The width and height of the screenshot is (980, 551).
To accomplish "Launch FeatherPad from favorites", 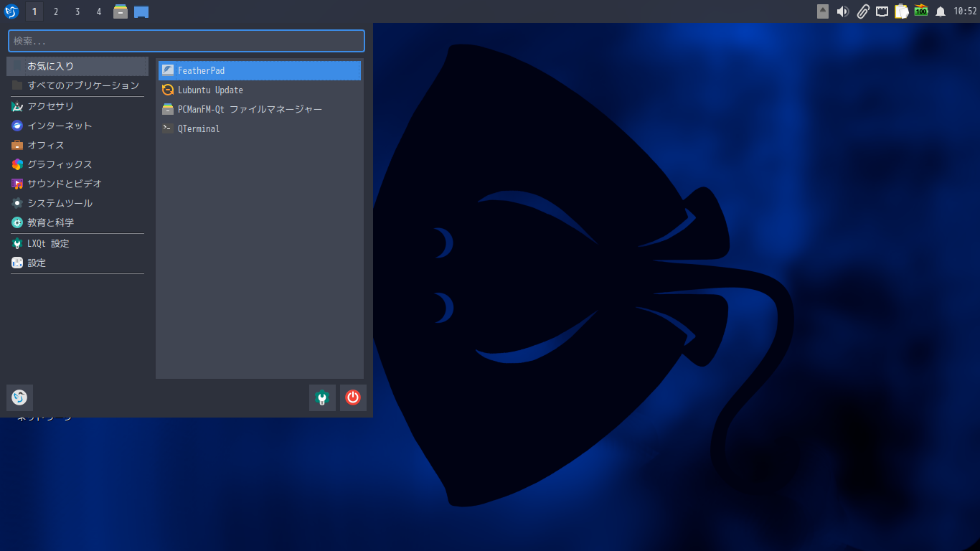I will tap(260, 70).
